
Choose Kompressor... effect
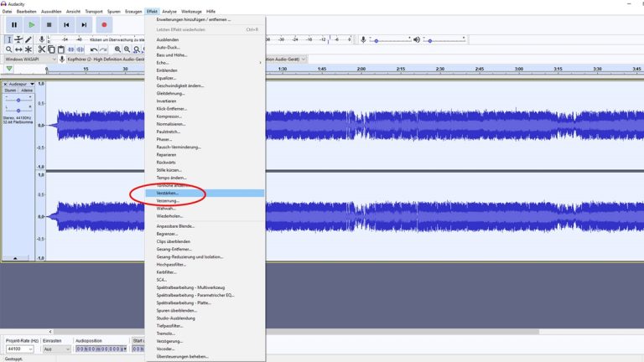pyautogui.click(x=205, y=116)
